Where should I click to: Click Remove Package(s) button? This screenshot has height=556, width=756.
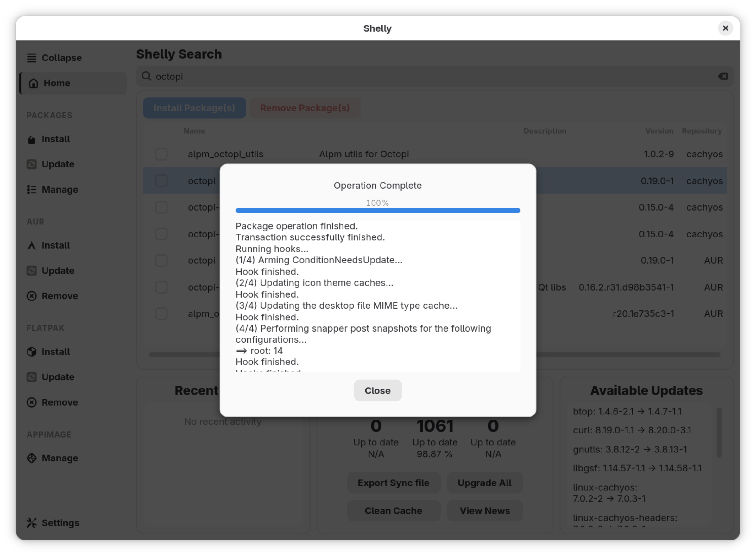coord(305,108)
